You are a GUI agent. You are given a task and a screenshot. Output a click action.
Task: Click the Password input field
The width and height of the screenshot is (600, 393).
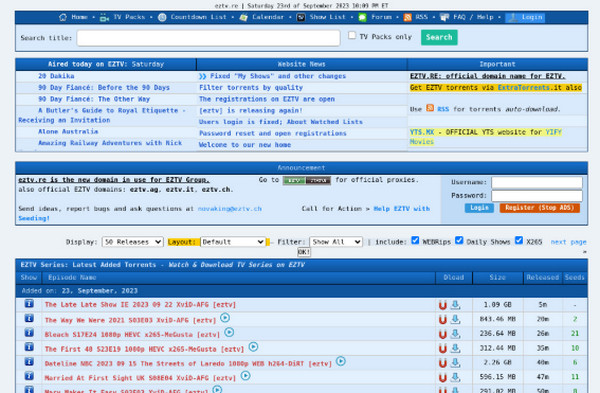(537, 196)
